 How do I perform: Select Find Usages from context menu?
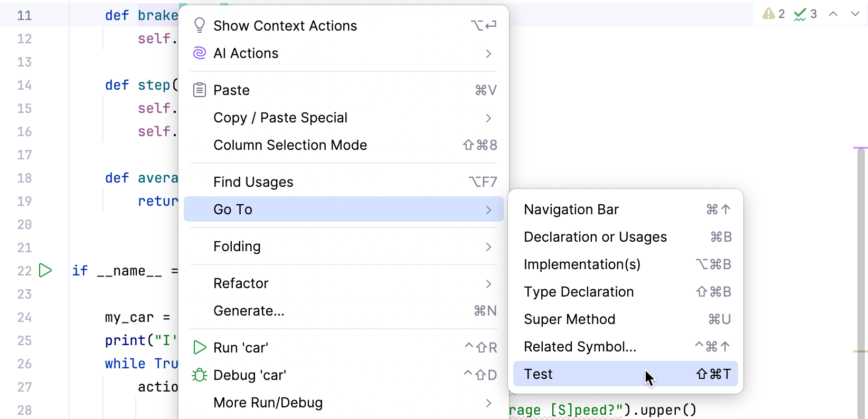point(343,182)
